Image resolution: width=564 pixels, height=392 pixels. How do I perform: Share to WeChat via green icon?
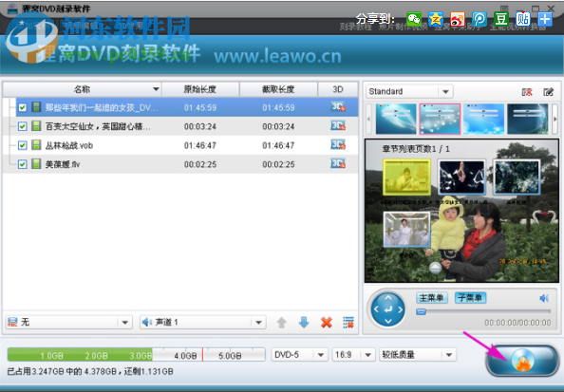(x=414, y=19)
